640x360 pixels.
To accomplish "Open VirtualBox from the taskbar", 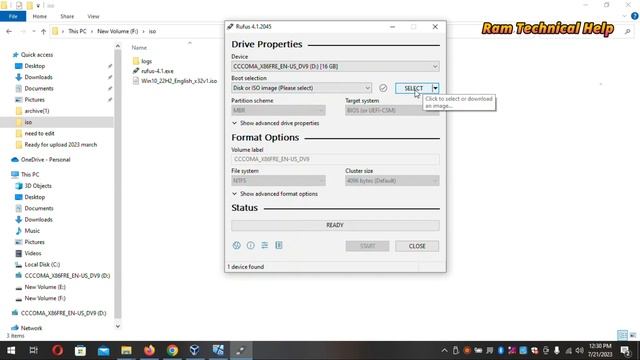I will (195, 351).
